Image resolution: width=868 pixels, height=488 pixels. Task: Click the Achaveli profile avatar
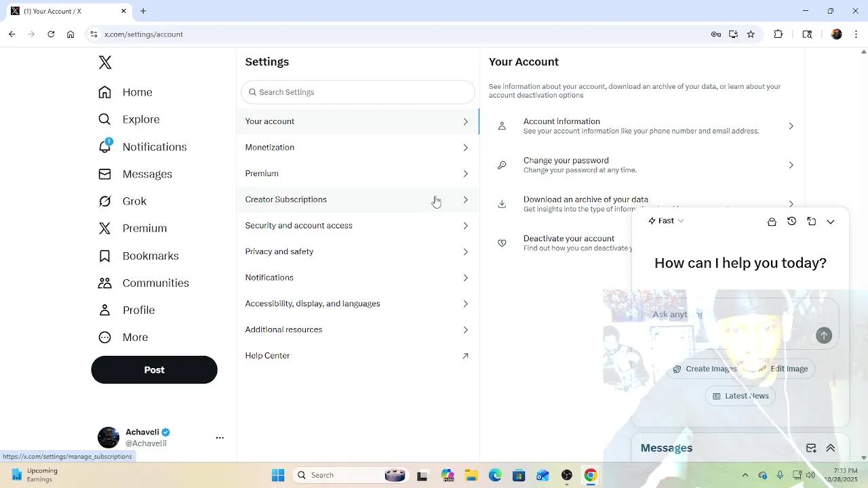[x=108, y=438]
